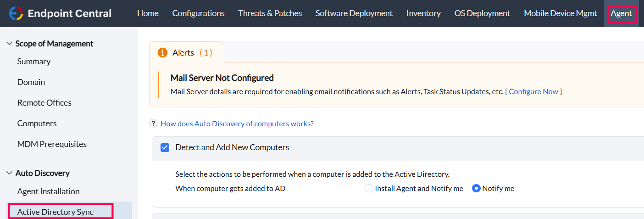
Task: Collapse the Scope of Management section
Action: coord(9,44)
